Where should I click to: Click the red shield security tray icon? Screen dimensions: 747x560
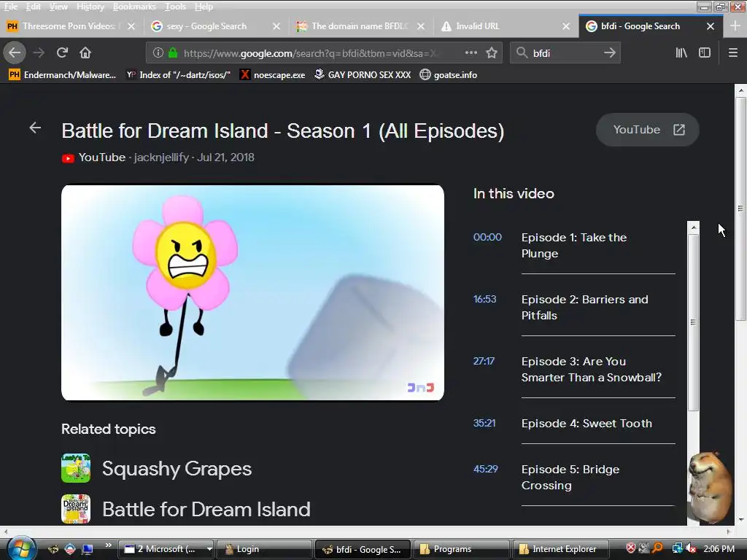pyautogui.click(x=631, y=548)
